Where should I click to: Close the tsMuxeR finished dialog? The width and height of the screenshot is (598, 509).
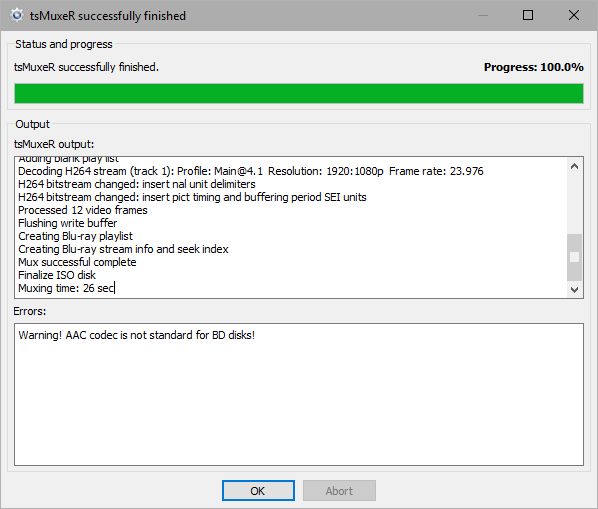click(x=574, y=15)
